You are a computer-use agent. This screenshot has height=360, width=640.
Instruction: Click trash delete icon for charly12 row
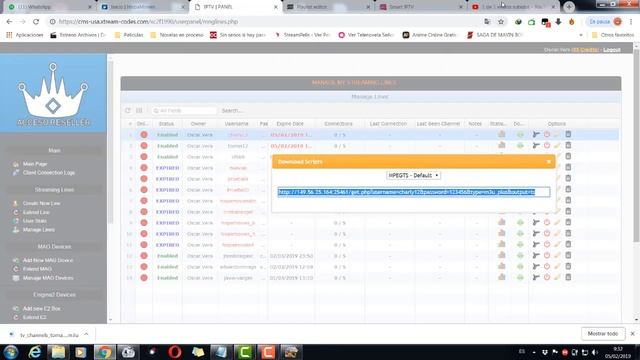pos(568,134)
